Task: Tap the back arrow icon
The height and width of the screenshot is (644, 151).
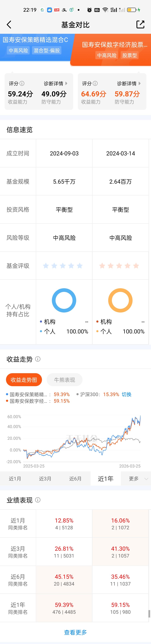Action: [x=9, y=25]
